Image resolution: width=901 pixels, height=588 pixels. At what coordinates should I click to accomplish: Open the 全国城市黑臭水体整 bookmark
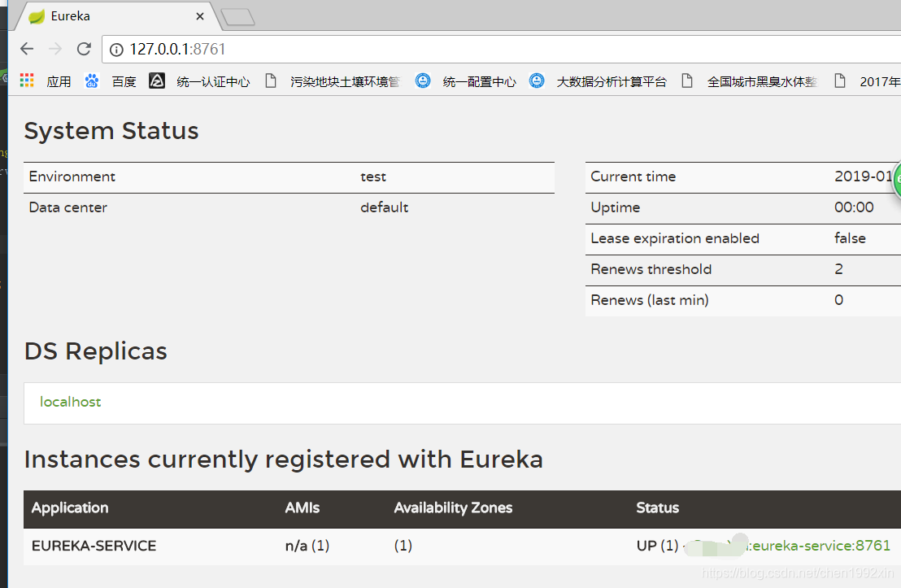click(749, 81)
